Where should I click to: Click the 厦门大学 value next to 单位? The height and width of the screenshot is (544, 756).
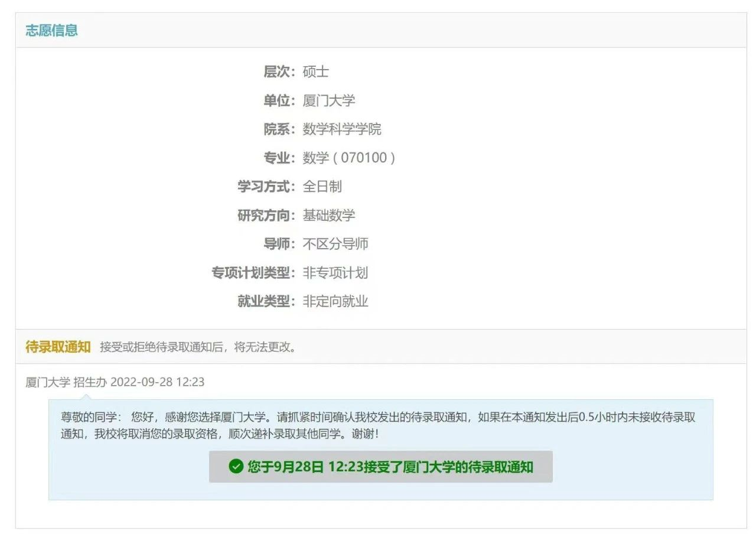328,100
